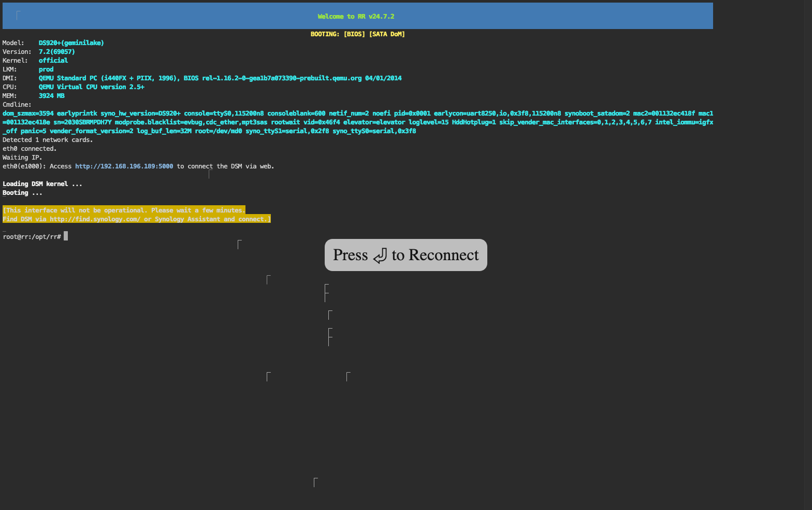This screenshot has height=510, width=812.
Task: Click the highlighted interface will not be operational notice
Action: [x=124, y=210]
